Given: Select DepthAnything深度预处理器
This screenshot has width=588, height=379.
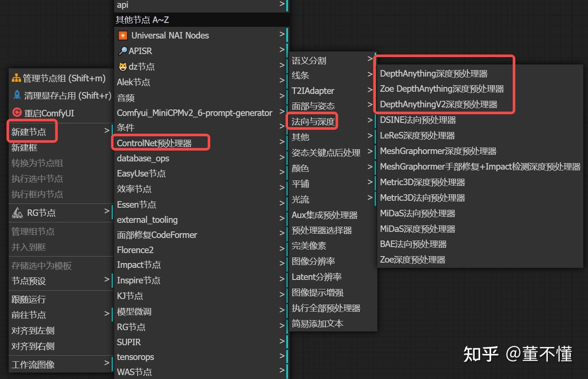Looking at the screenshot, I should pyautogui.click(x=434, y=74).
